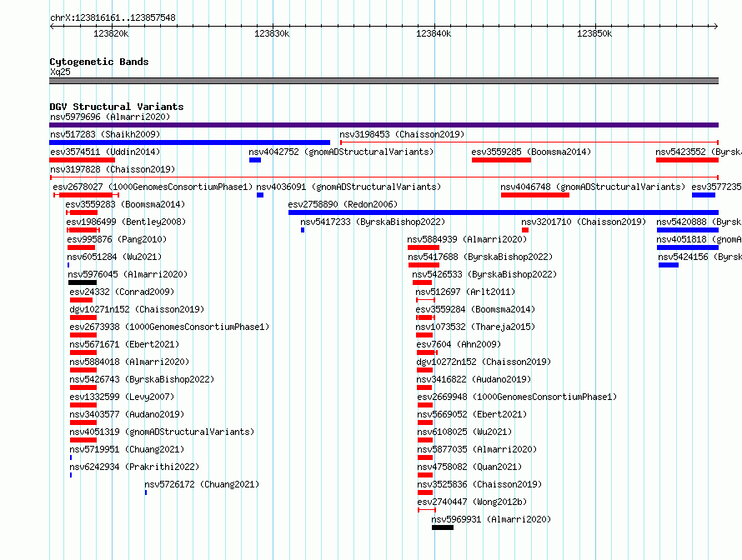Open esv2673938 (1000GenomesConsortiumPhase1) label
The width and height of the screenshot is (742, 560).
pos(169,327)
